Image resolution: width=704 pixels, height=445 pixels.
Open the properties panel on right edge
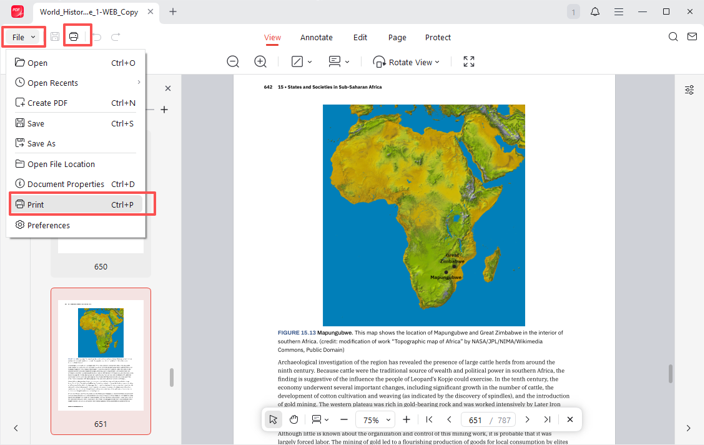coord(689,90)
